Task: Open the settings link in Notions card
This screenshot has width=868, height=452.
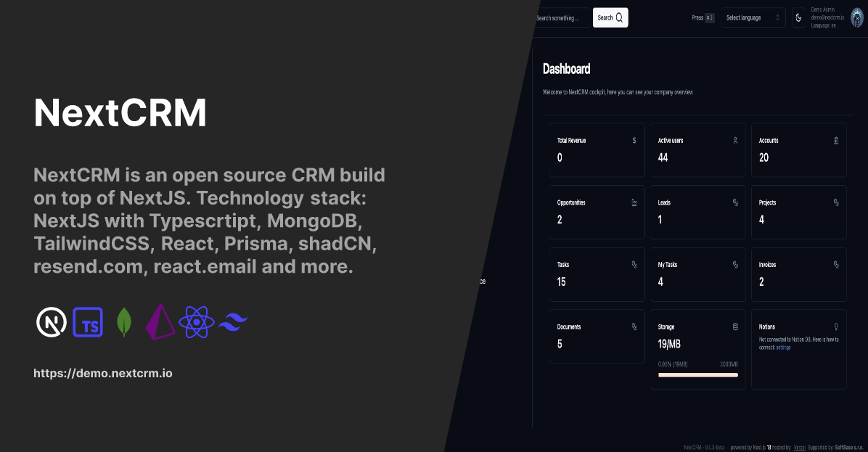Action: coord(783,347)
